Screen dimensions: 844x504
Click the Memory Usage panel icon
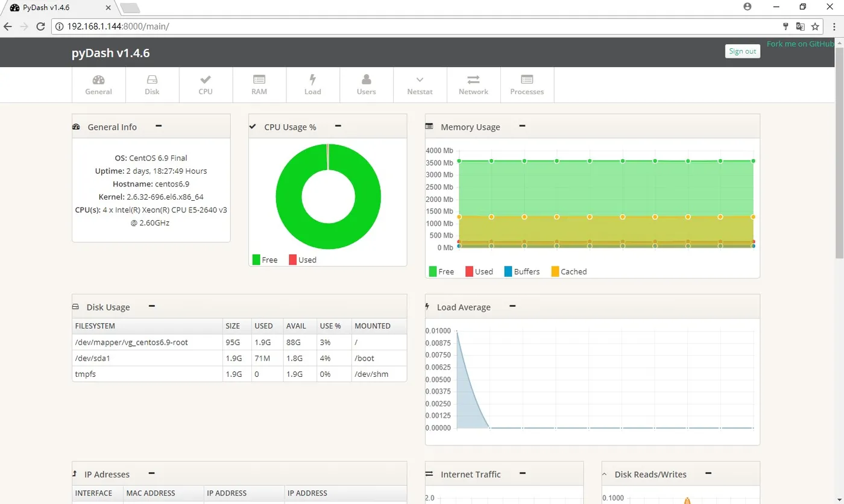point(429,127)
